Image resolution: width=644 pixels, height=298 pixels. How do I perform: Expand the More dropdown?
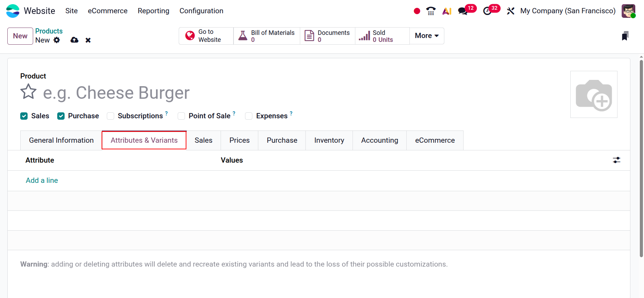click(427, 36)
